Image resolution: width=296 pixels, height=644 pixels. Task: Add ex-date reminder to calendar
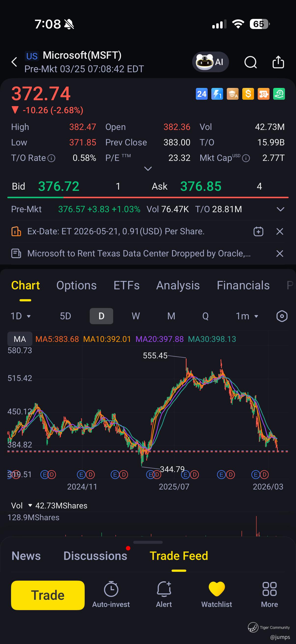click(x=258, y=231)
